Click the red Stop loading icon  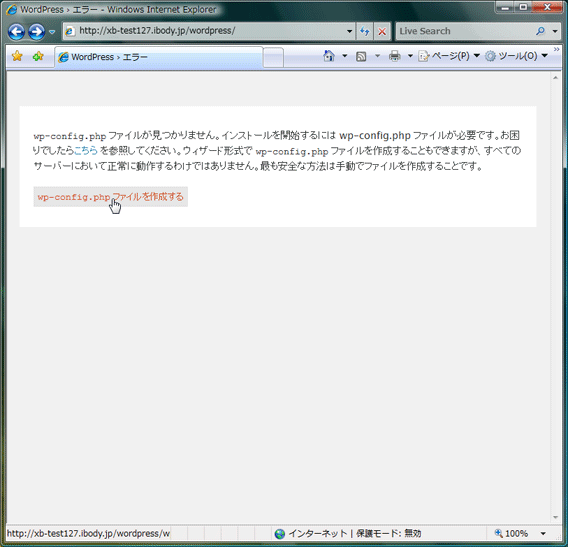pos(382,32)
